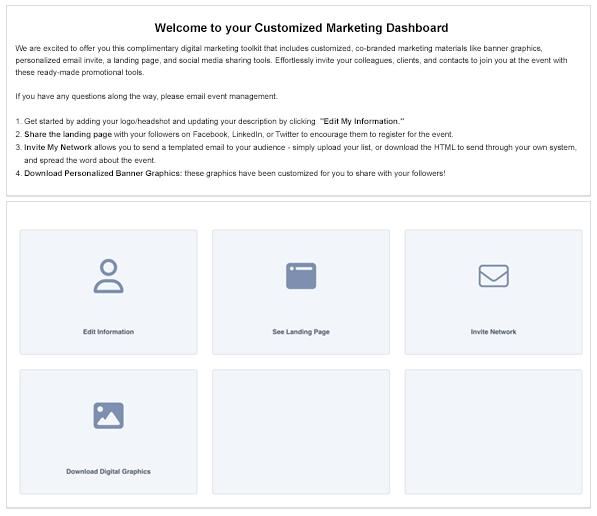Open the See Landing Page label
597x516 pixels.
click(301, 332)
